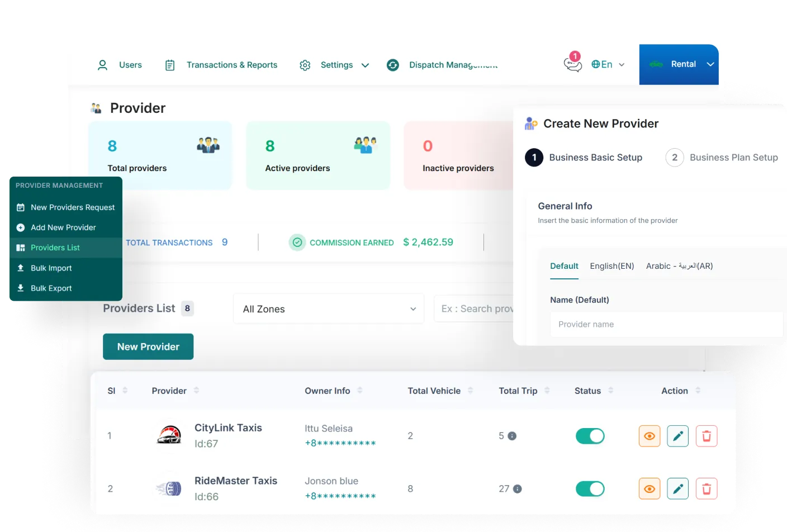Click the New Provider button

coord(148,346)
